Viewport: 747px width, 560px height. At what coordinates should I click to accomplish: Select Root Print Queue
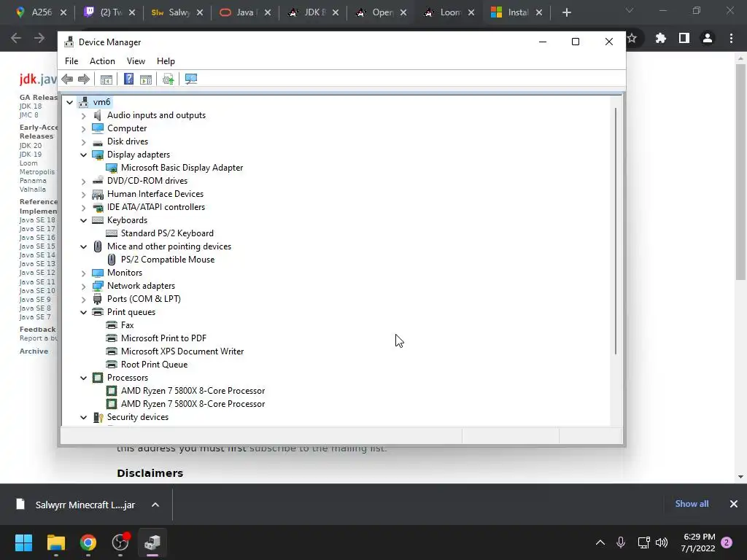point(155,365)
